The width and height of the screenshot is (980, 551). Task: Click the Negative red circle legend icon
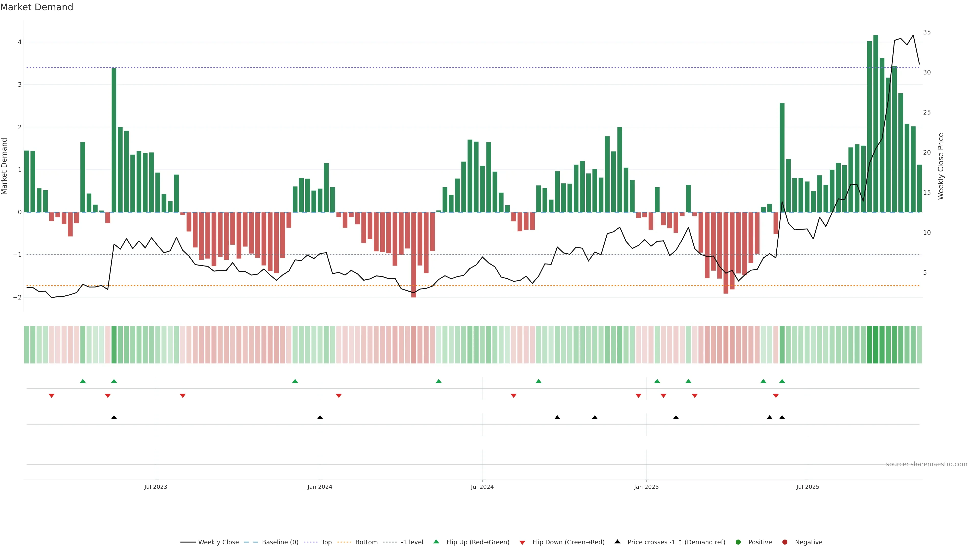tap(785, 542)
